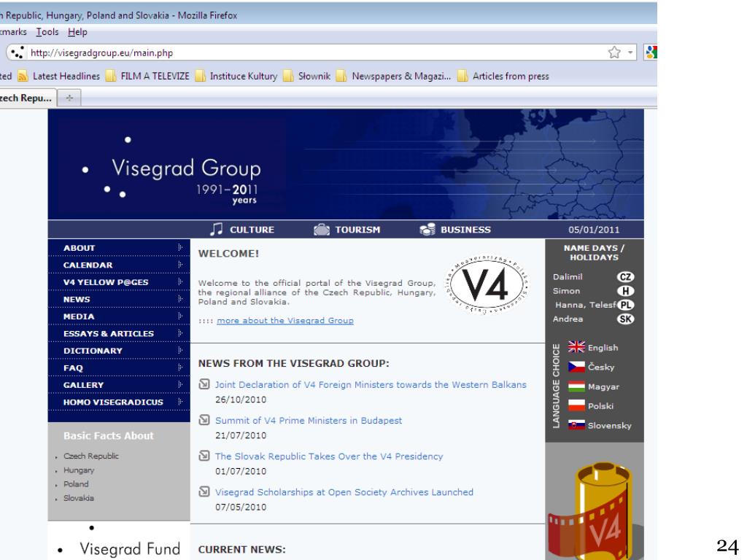Click the 'more about the Visegrad Group' link
The image size is (747, 560).
pyautogui.click(x=285, y=321)
